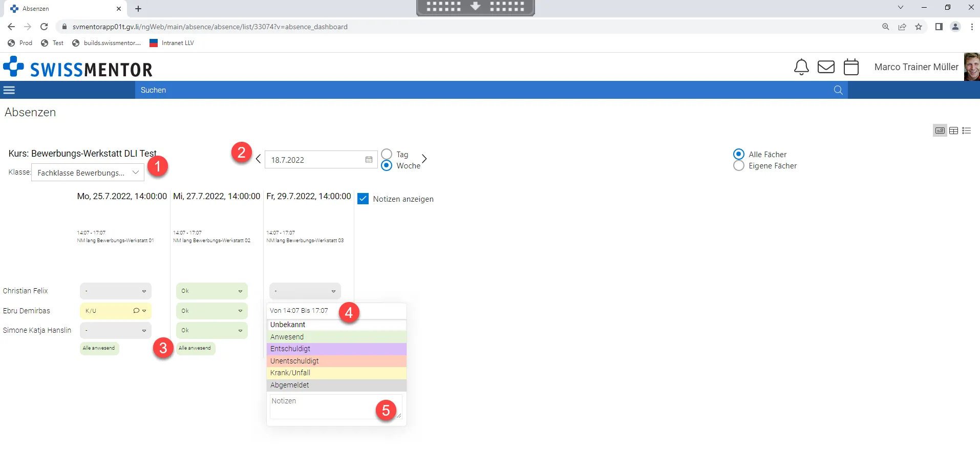The height and width of the screenshot is (472, 980).
Task: Click Alle anwesend under Monday column
Action: tap(99, 348)
